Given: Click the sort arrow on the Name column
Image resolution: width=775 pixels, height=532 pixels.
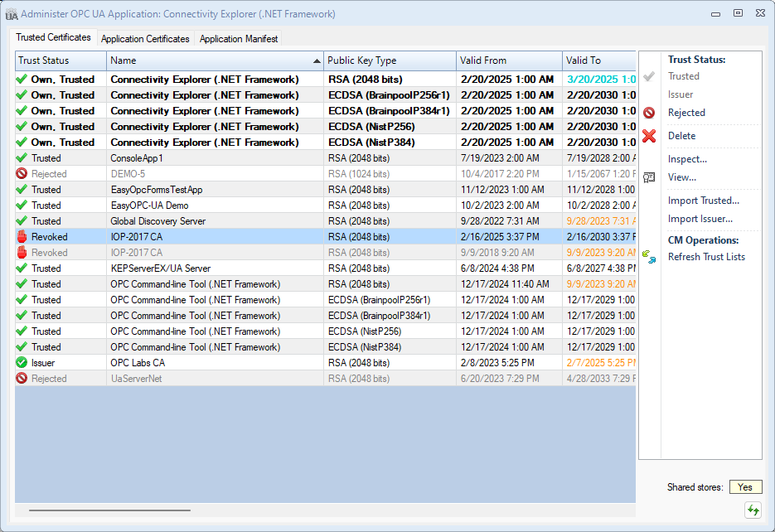Looking at the screenshot, I should tap(316, 60).
